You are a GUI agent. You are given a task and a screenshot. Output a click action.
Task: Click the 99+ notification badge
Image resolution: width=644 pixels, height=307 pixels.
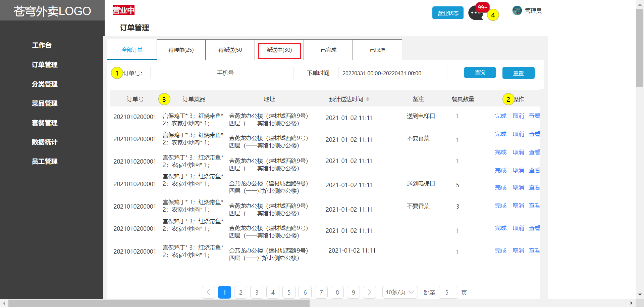[x=483, y=7]
